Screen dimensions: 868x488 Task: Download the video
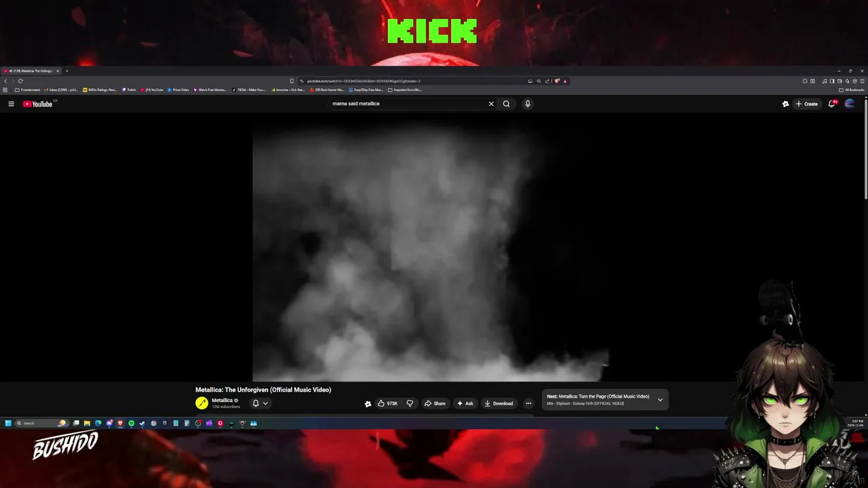click(498, 403)
